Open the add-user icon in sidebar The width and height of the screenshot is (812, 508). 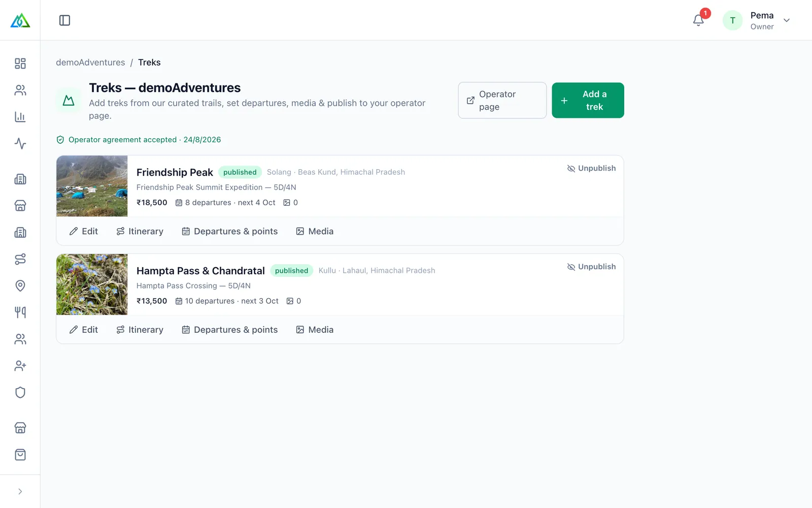[20, 366]
